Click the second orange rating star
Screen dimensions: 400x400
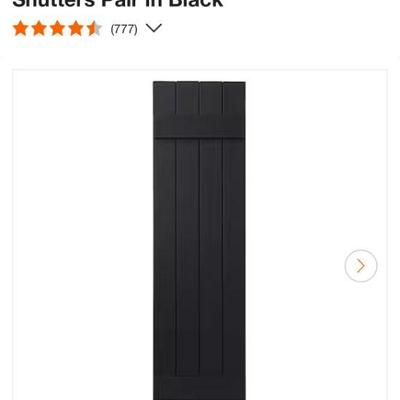pyautogui.click(x=39, y=29)
